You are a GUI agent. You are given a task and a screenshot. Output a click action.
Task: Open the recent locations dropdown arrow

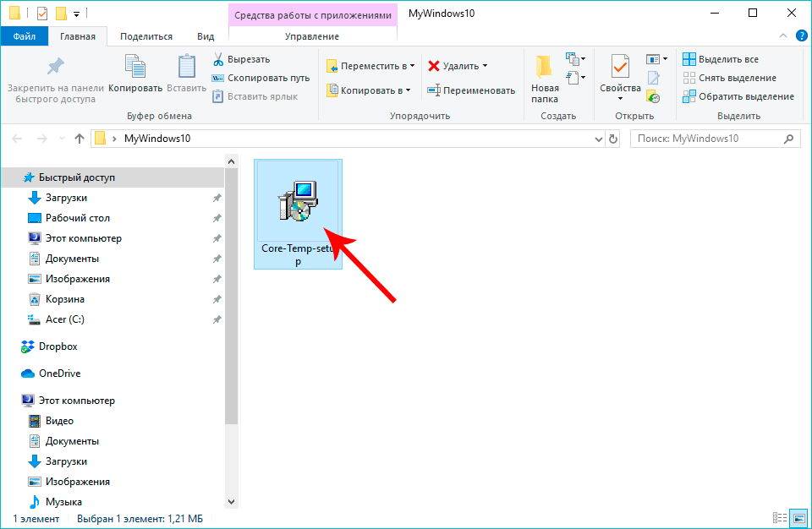62,139
